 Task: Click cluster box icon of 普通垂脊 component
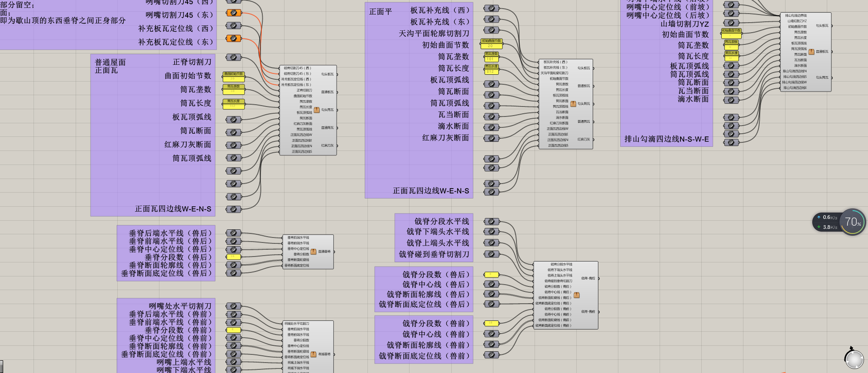(313, 252)
